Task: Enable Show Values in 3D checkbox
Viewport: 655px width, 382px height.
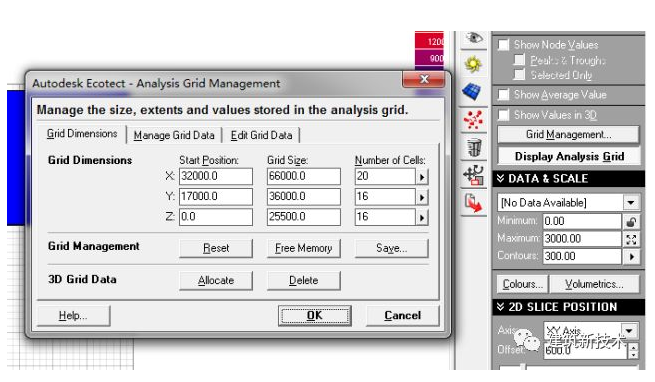Action: point(504,115)
